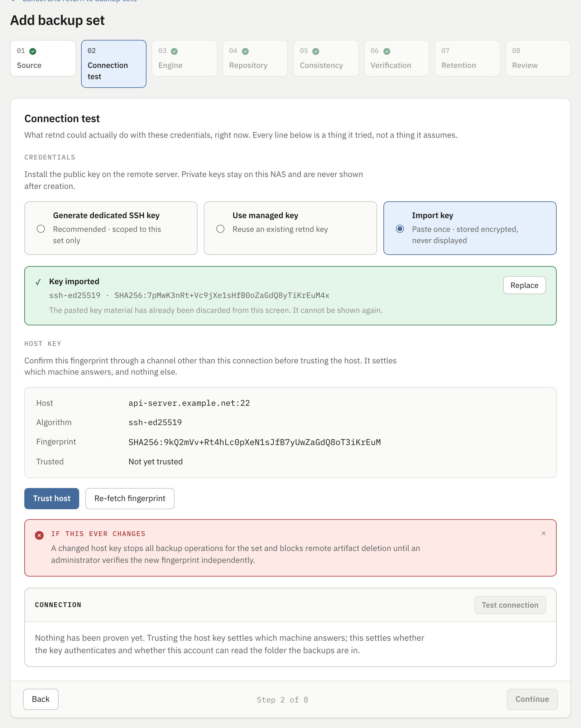Dismiss the 'If this ever changes' alert
This screenshot has width=581, height=728.
point(544,533)
